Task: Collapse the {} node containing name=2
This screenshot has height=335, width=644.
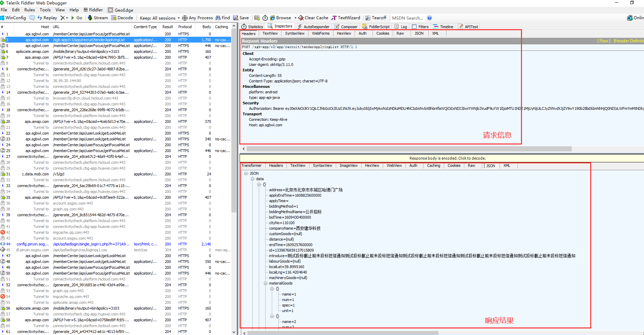Action: pos(272,316)
